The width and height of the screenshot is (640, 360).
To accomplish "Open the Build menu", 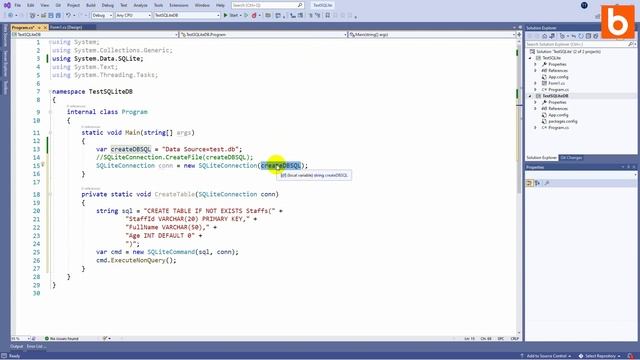I will point(91,5).
